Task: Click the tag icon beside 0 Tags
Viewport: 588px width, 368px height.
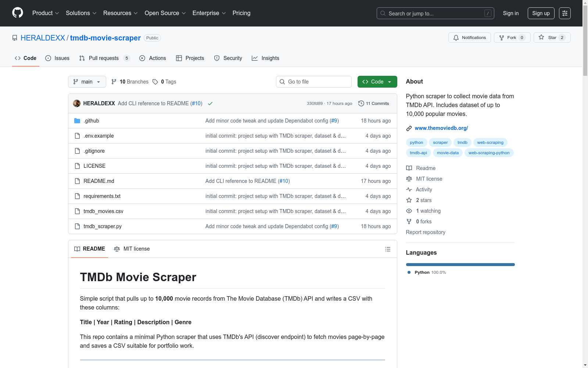Action: tap(155, 82)
